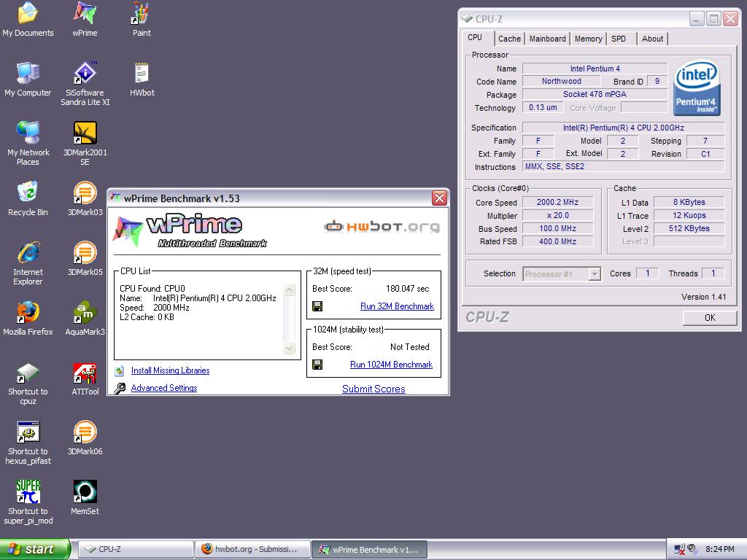
Task: Select the 3DMark05 shortcut icon
Action: point(85,259)
